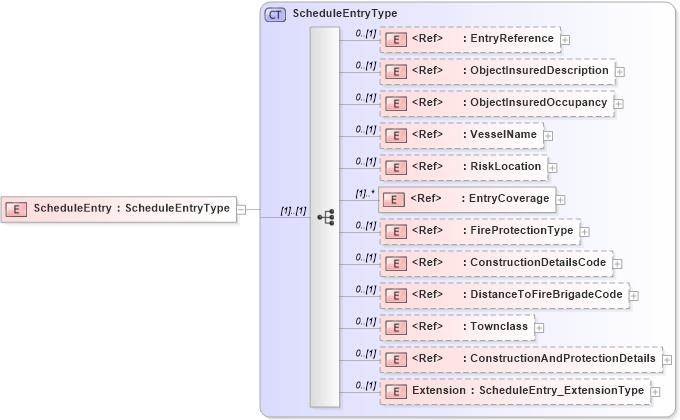This screenshot has height=420, width=680.
Task: Expand the Townclass node
Action: pos(539,328)
